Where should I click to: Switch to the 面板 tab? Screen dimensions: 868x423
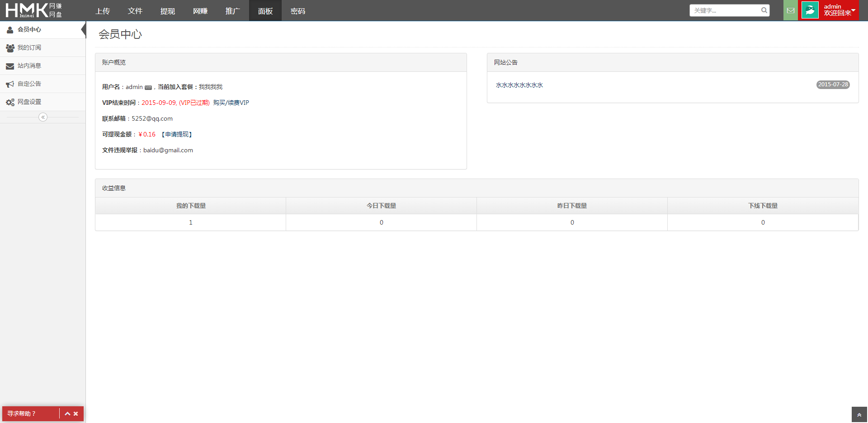[x=265, y=10]
